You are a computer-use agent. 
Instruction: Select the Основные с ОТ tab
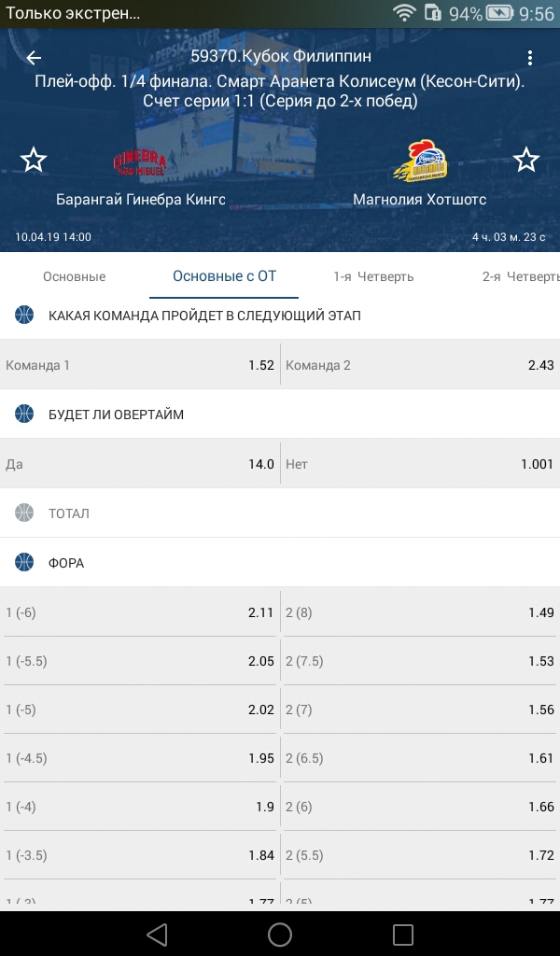click(224, 276)
